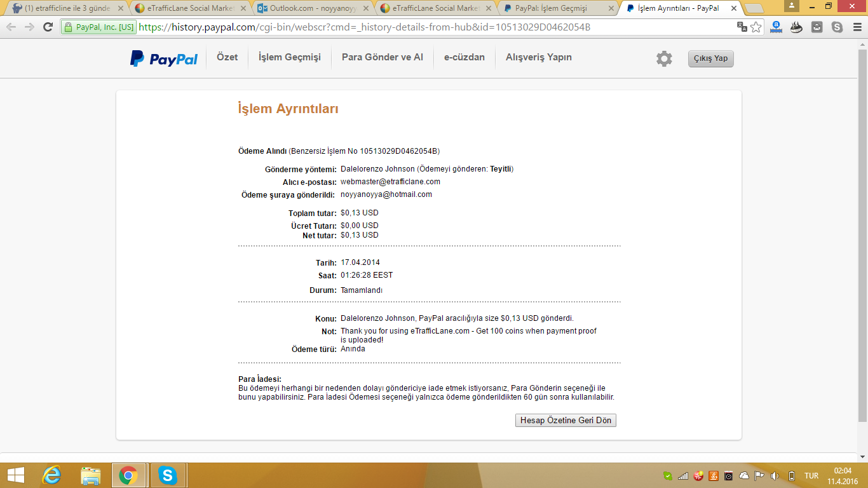Click Hesap Özetine Geri Dön button
The height and width of the screenshot is (488, 868).
coord(566,421)
